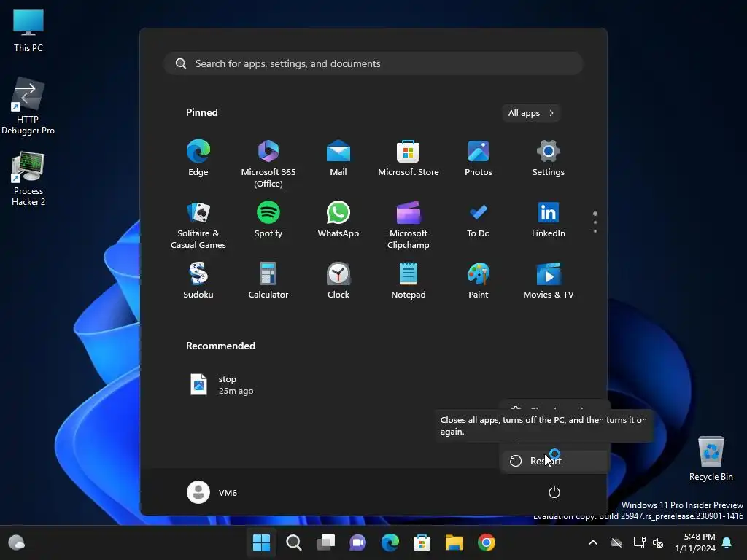Launch Movies & TV
This screenshot has width=747, height=560.
[x=549, y=281]
